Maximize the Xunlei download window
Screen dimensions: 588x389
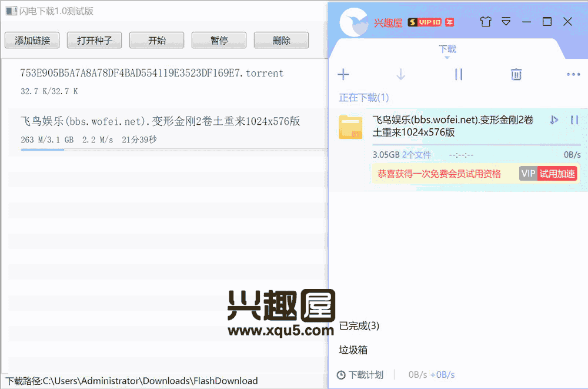pos(547,22)
